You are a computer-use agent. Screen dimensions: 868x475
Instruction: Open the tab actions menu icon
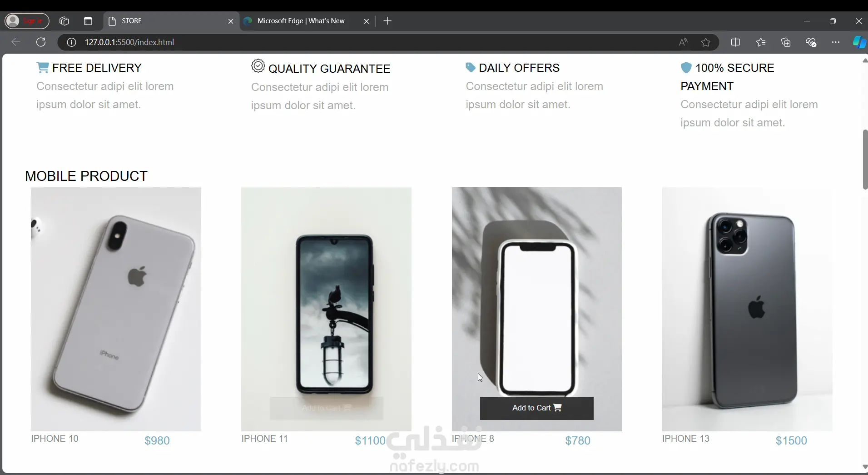pos(88,21)
